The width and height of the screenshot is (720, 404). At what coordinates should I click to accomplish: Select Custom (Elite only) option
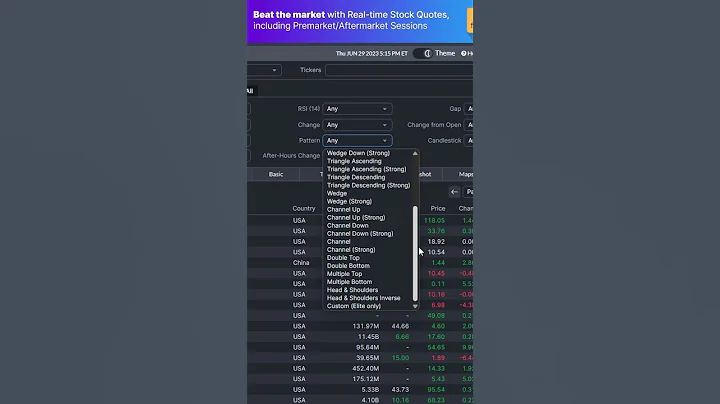(x=354, y=306)
